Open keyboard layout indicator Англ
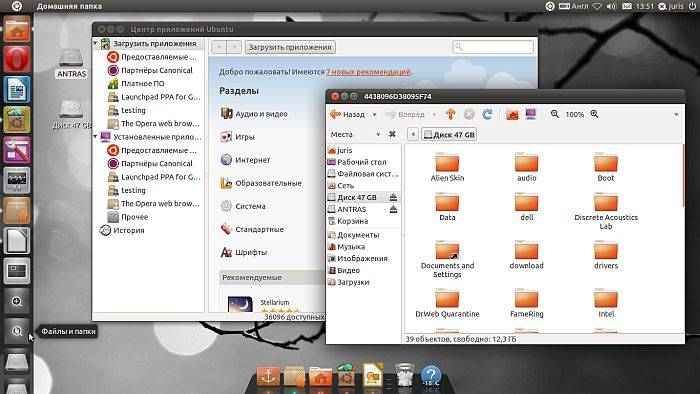700x394 pixels. [574, 6]
